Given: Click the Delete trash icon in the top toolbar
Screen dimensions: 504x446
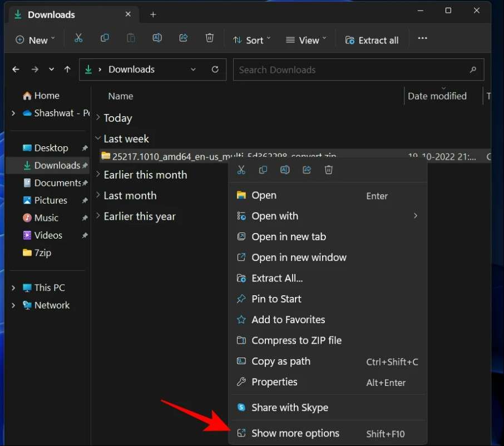Looking at the screenshot, I should pyautogui.click(x=210, y=38).
